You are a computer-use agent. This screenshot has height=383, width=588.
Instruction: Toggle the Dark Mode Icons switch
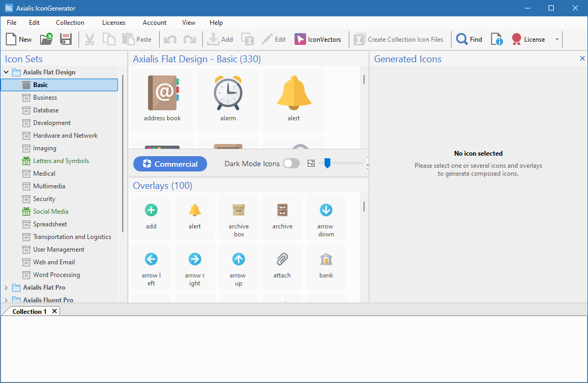tap(291, 164)
